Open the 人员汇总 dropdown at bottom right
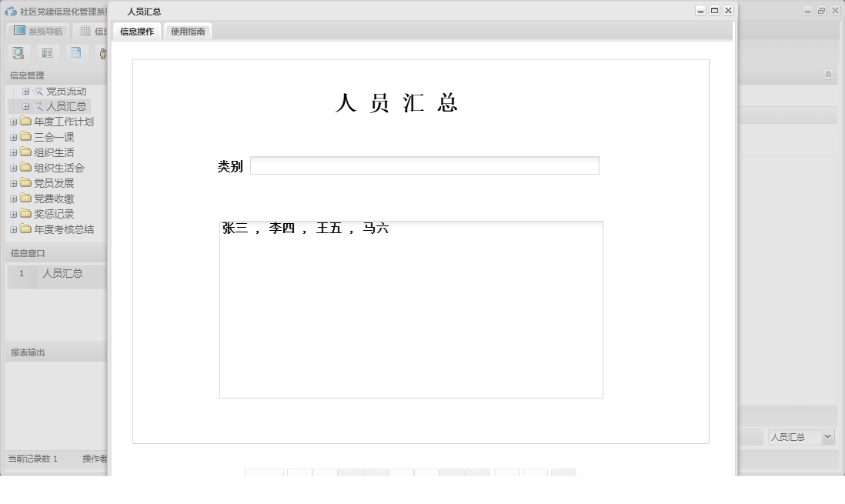 tap(800, 436)
